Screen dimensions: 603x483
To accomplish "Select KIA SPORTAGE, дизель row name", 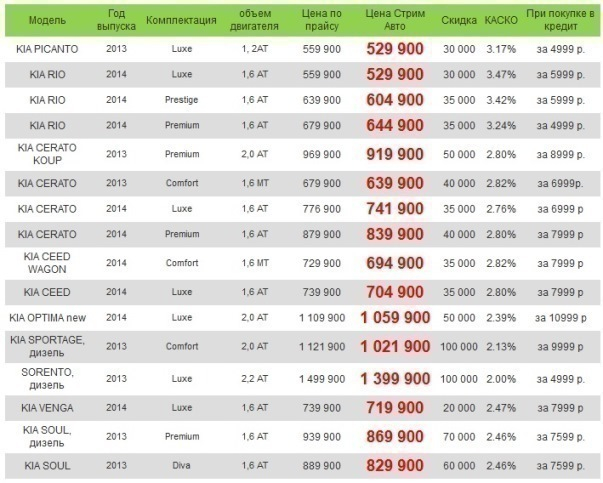I will point(47,346).
